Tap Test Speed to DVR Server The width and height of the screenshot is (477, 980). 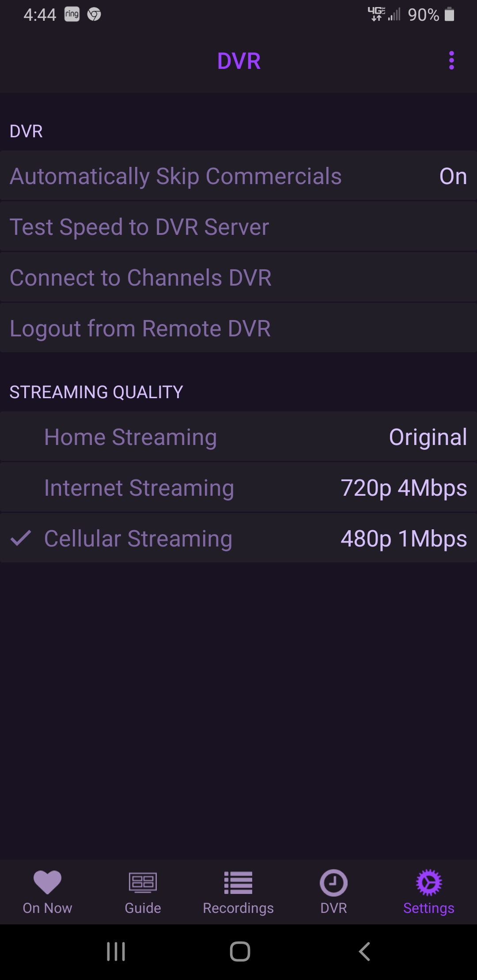tap(140, 227)
